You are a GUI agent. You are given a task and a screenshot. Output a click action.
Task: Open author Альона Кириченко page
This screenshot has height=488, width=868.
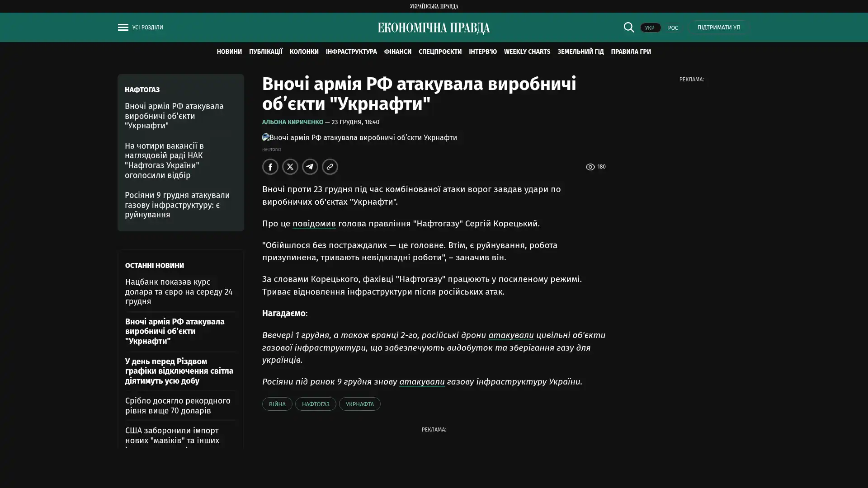point(292,122)
